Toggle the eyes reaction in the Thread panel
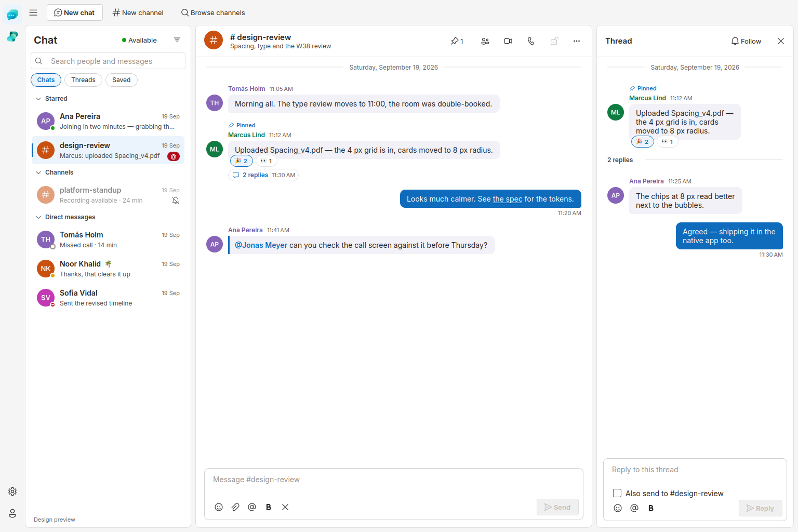 click(668, 142)
